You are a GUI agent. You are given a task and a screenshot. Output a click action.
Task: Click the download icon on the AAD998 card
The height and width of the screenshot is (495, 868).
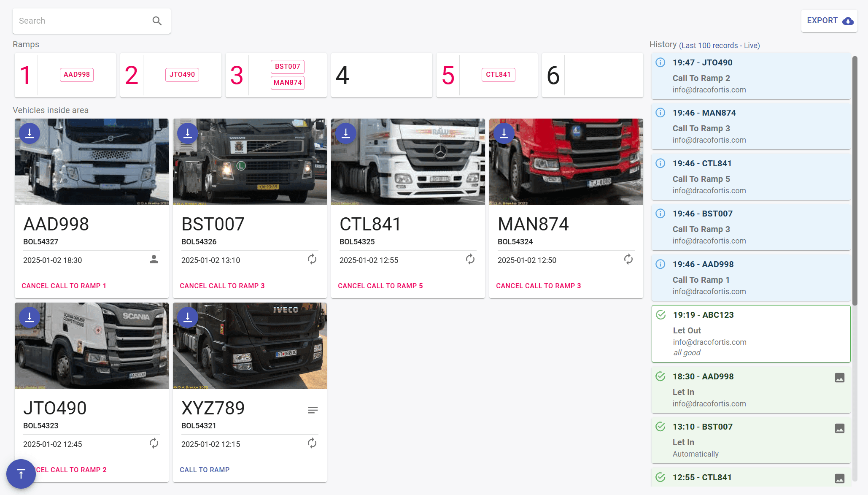[30, 133]
